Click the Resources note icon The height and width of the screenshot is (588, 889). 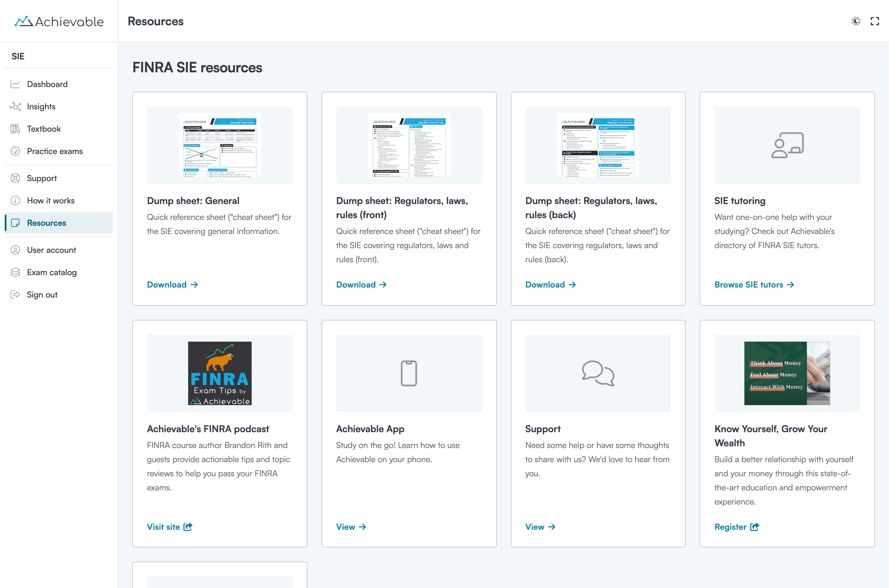tap(15, 223)
